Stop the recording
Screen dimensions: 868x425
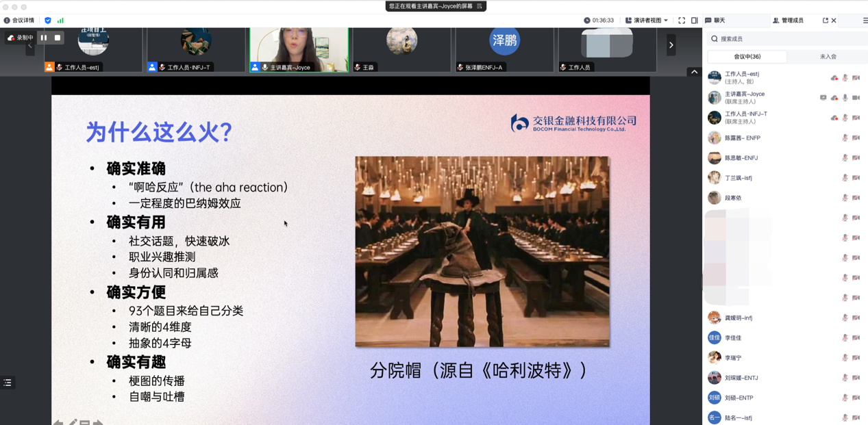58,38
